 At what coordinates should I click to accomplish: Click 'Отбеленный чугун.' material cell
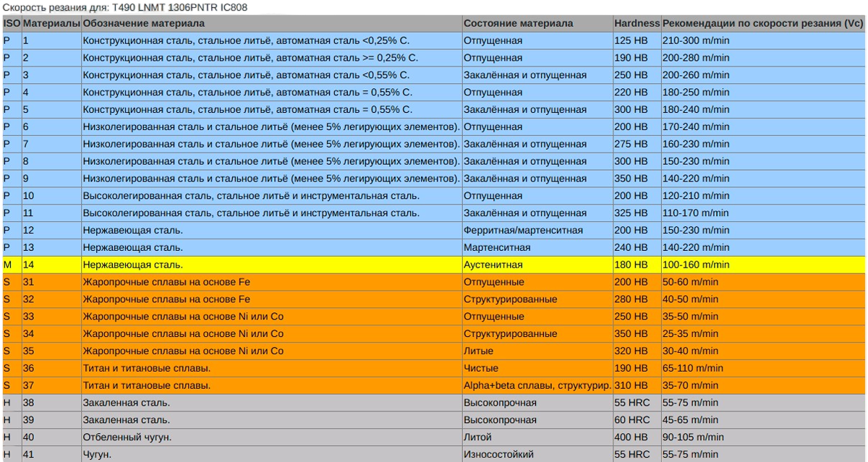(271, 437)
